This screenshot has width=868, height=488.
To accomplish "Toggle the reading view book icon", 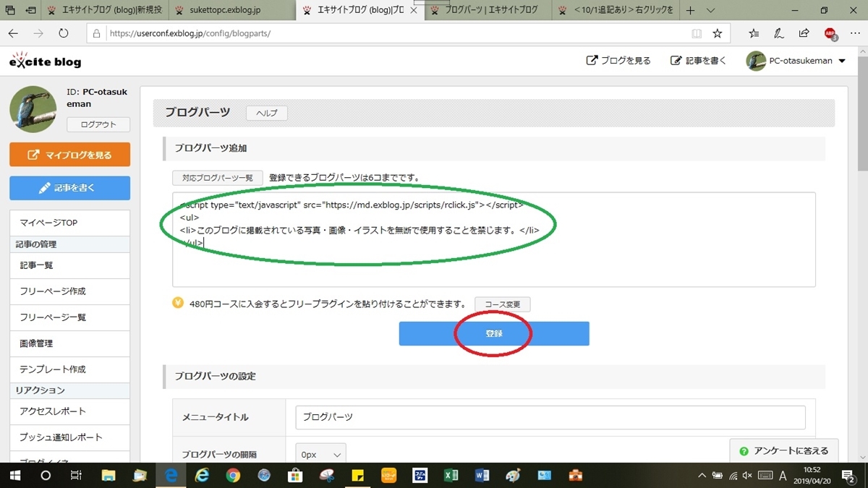I will coord(697,33).
